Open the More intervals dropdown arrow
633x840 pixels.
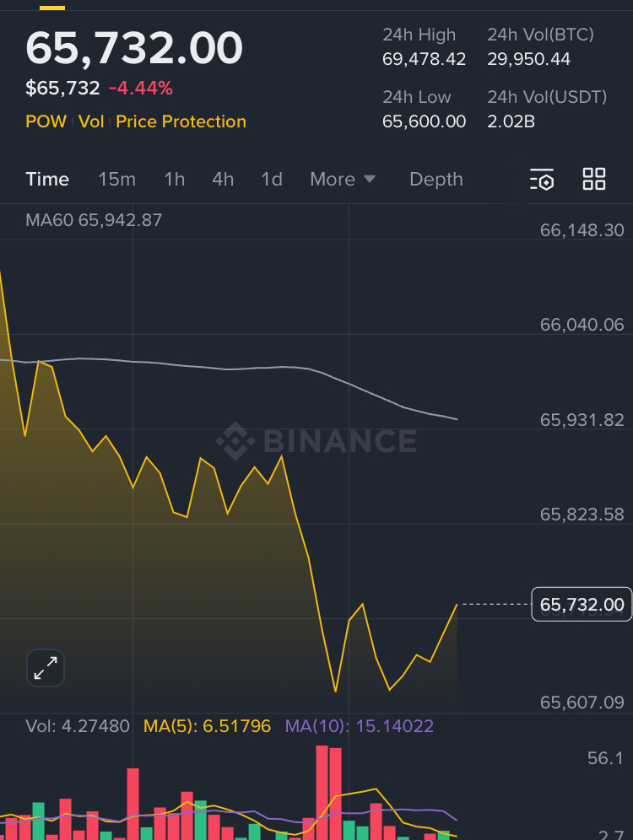[370, 179]
